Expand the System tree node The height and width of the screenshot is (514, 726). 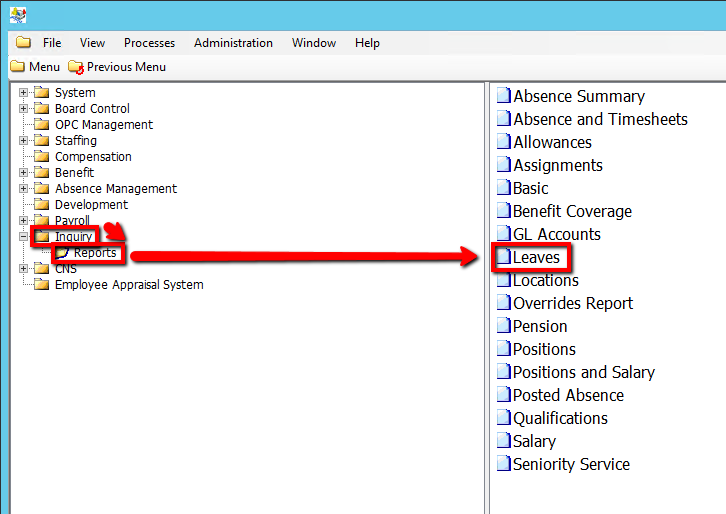pos(23,93)
